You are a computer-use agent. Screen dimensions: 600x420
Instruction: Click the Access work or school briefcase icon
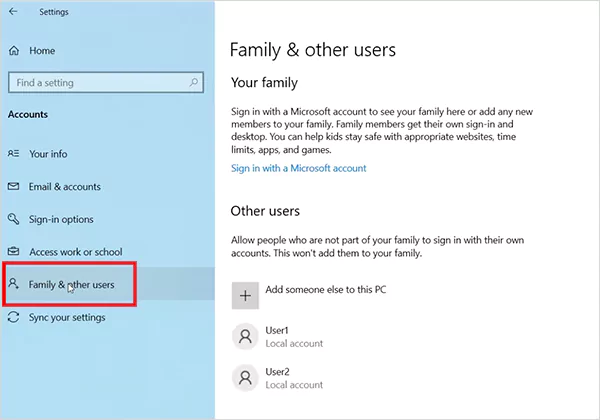(13, 251)
